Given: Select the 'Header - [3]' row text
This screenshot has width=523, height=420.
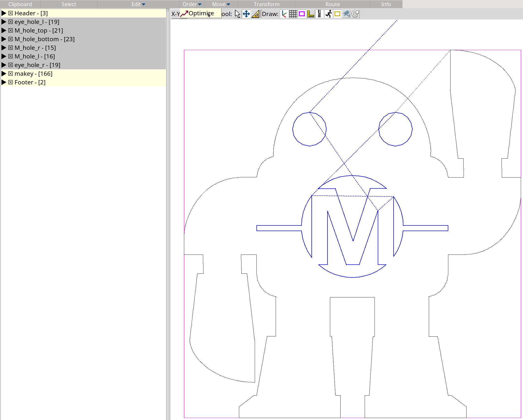Looking at the screenshot, I should (x=31, y=13).
